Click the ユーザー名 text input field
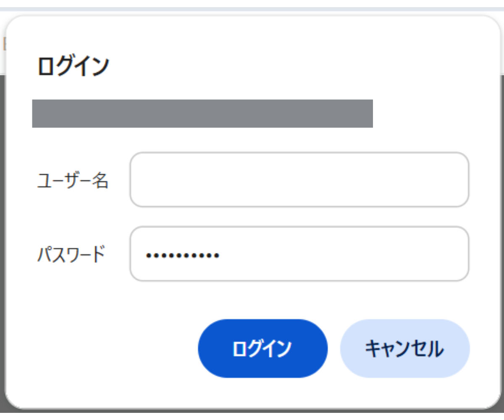Image resolution: width=504 pixels, height=420 pixels. point(299,180)
